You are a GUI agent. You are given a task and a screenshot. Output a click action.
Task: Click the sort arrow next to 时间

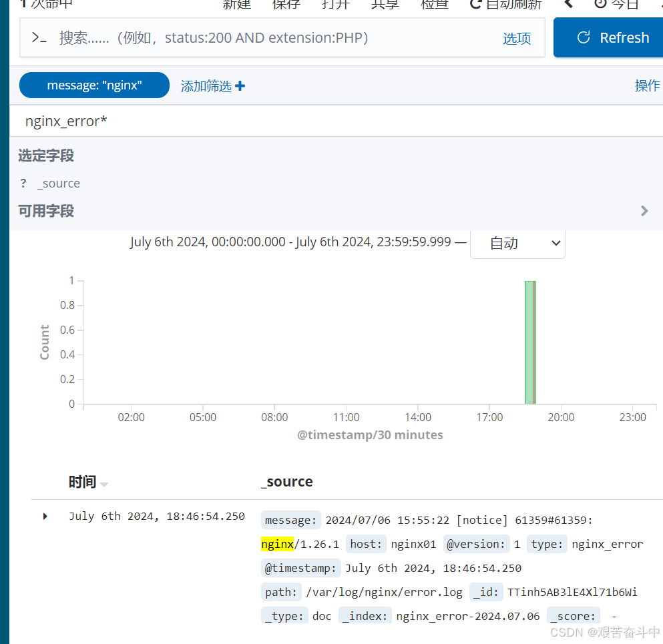pos(104,485)
